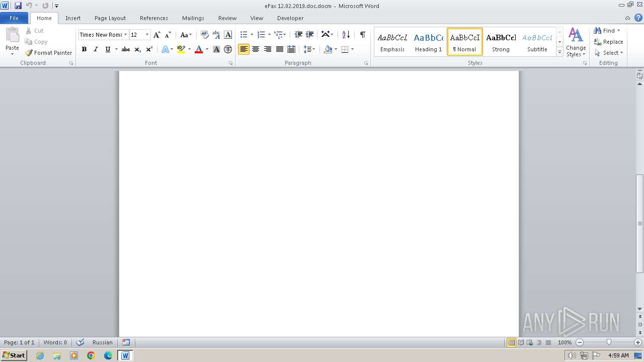Image resolution: width=644 pixels, height=362 pixels.
Task: Click spelling check icon in status bar
Action: click(x=80, y=342)
